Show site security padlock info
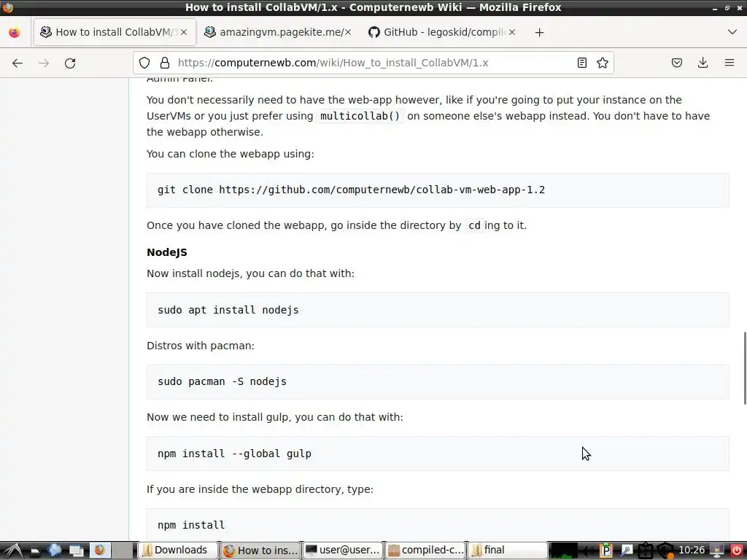This screenshot has width=747, height=560. (x=164, y=63)
